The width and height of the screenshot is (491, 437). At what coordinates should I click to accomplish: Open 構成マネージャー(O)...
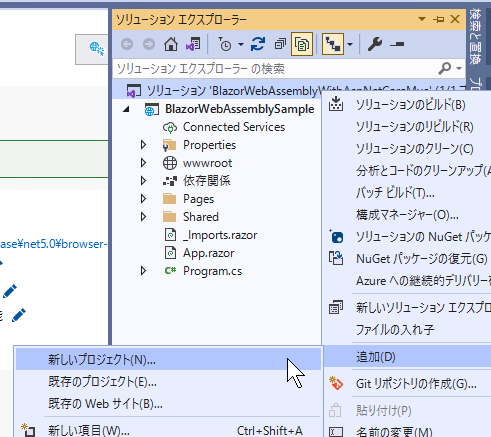coord(407,215)
